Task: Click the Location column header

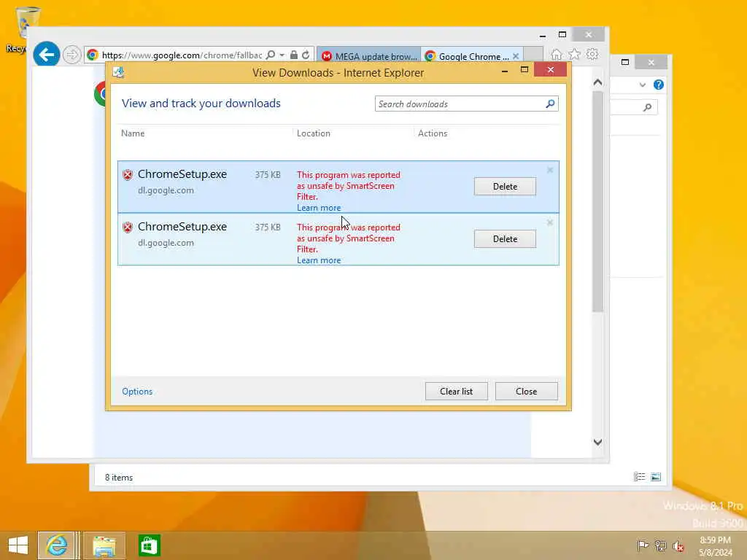Action: click(314, 133)
